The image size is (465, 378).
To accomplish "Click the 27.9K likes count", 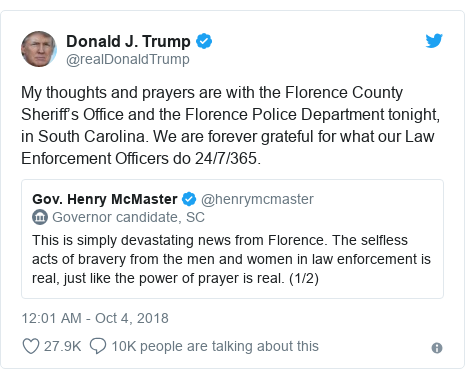I will click(62, 346).
